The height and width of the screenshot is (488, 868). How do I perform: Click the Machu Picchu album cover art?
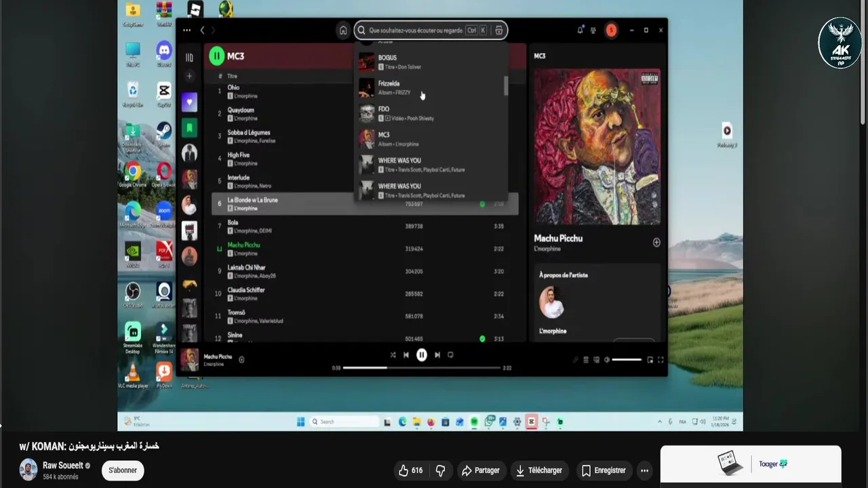pos(597,146)
